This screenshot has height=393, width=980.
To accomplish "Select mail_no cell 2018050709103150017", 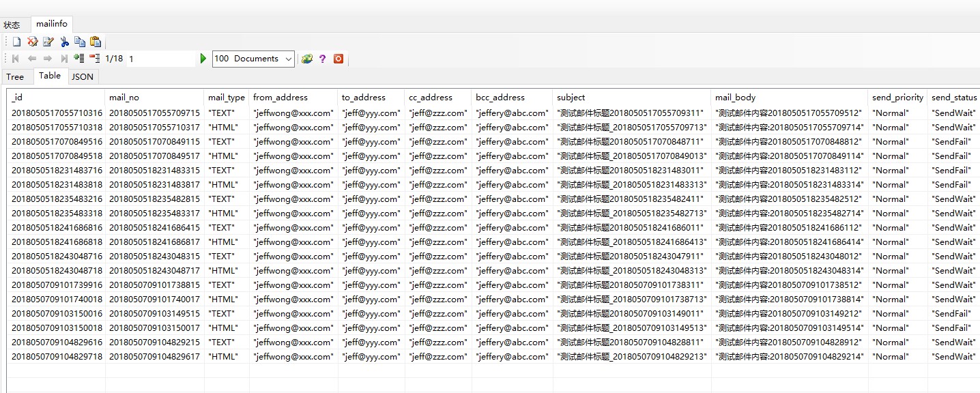I will click(x=154, y=328).
